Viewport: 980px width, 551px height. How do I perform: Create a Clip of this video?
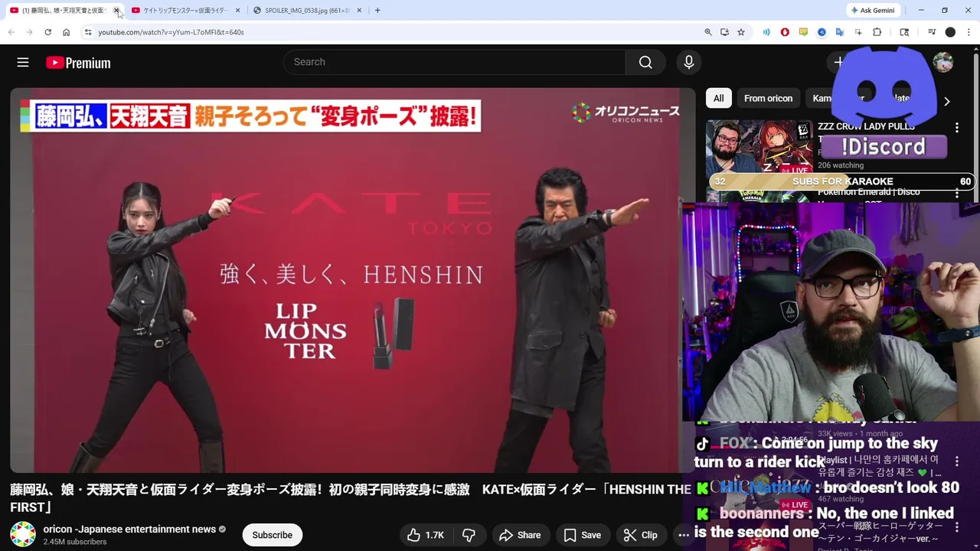click(640, 535)
